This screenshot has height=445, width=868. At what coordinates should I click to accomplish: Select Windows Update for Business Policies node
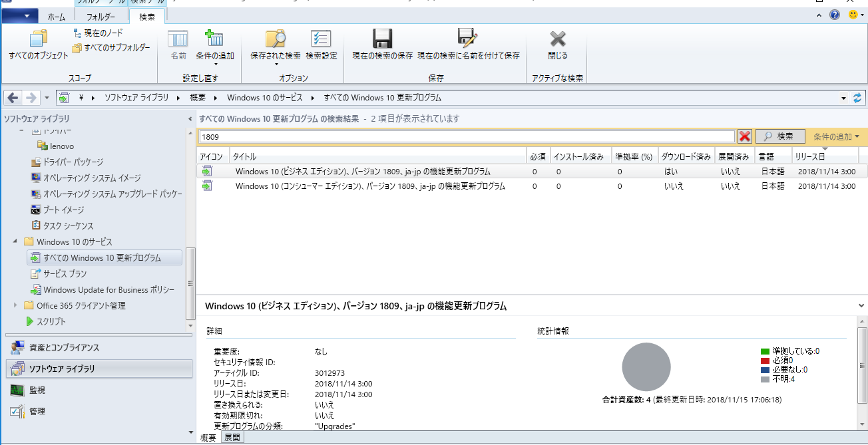point(103,289)
